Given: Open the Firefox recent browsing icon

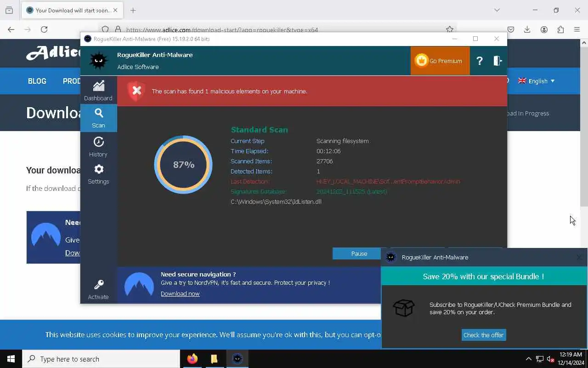Looking at the screenshot, I should (x=9, y=10).
